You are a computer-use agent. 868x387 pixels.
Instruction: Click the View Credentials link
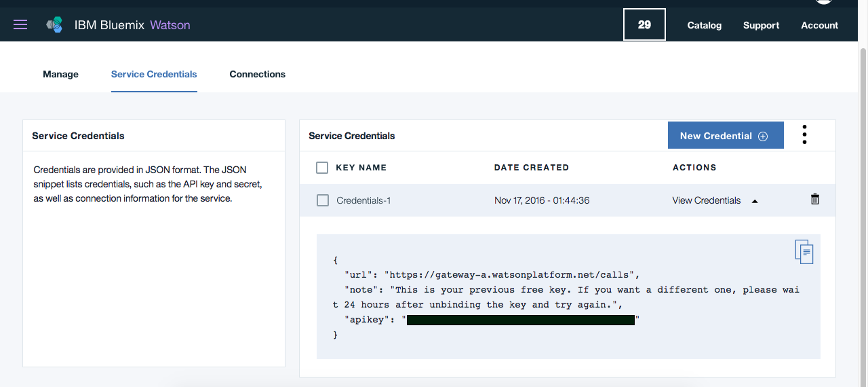coord(707,200)
